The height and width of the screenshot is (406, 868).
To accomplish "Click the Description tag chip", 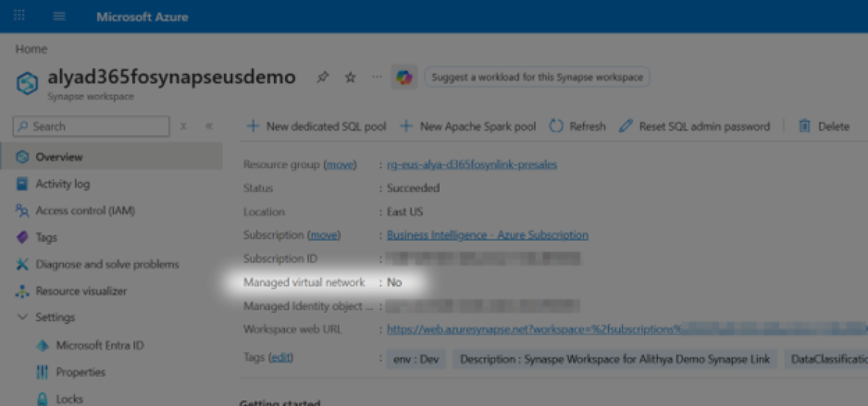I will 615,359.
